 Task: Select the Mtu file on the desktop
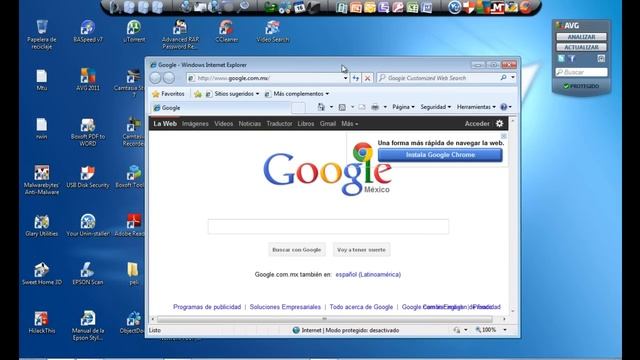[42, 79]
